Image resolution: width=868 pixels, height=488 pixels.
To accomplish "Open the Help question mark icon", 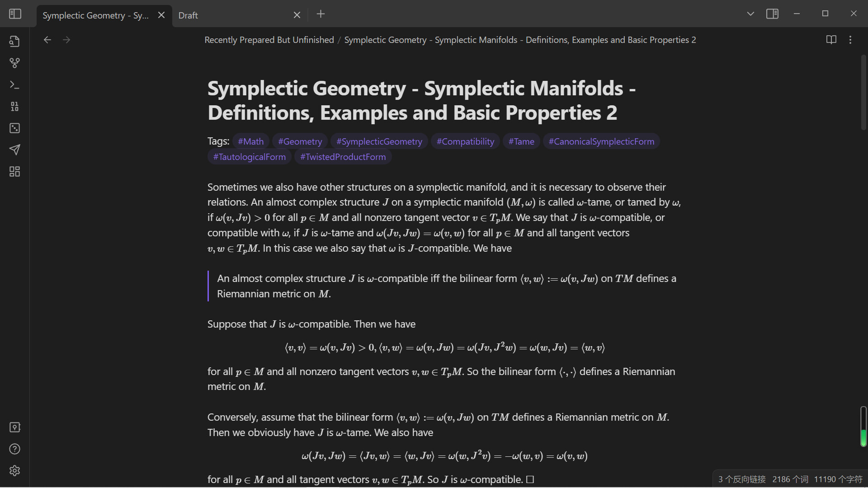I will tap(14, 449).
